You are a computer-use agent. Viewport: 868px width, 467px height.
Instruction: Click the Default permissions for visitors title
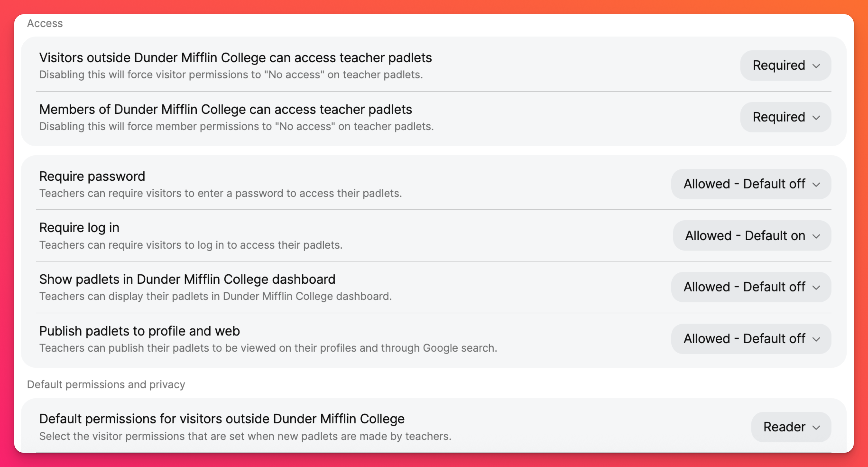click(x=221, y=419)
